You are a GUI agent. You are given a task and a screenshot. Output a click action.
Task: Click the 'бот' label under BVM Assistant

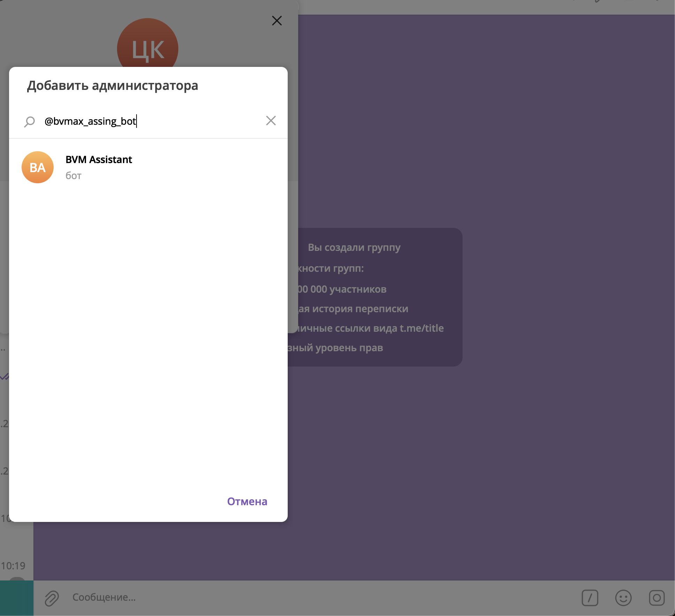[73, 176]
